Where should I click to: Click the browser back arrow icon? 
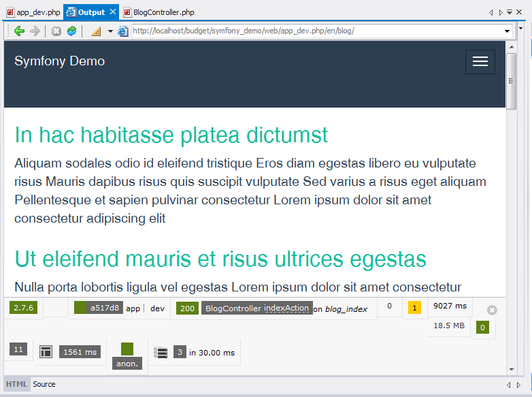(x=19, y=31)
